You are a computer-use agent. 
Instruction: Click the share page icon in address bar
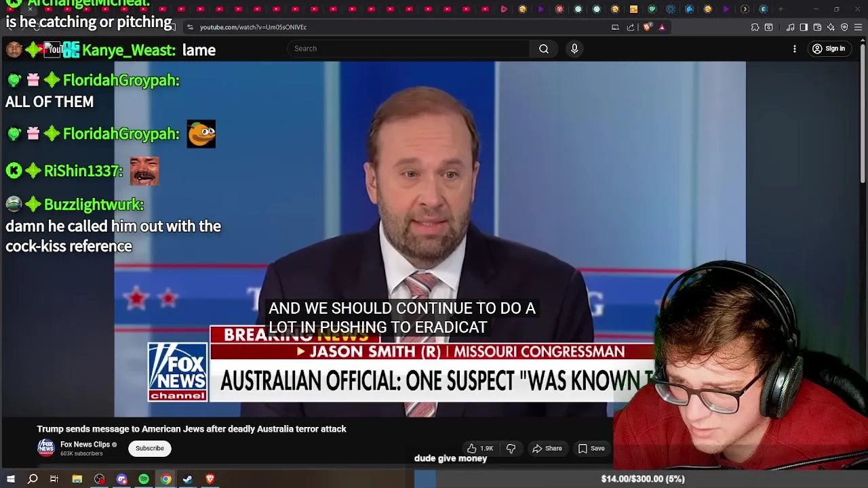[631, 27]
